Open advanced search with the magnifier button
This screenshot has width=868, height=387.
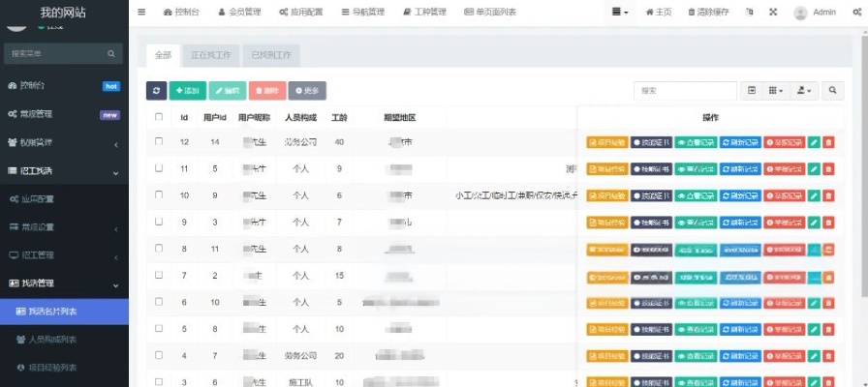click(x=833, y=91)
